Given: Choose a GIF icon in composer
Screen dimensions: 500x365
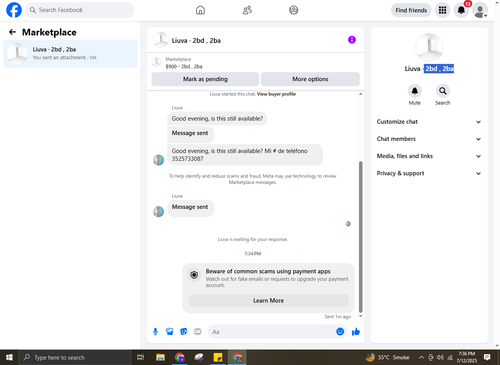Looking at the screenshot, I should [198, 332].
